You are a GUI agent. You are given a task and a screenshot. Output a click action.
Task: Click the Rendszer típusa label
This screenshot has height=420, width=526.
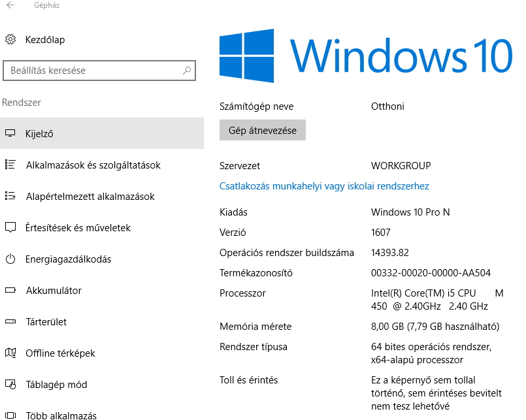click(254, 347)
